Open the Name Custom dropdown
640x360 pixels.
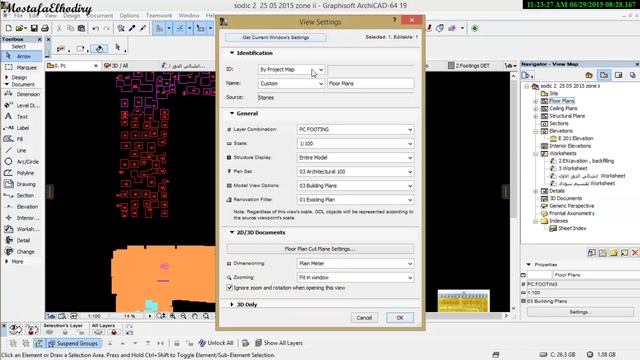[x=291, y=84]
